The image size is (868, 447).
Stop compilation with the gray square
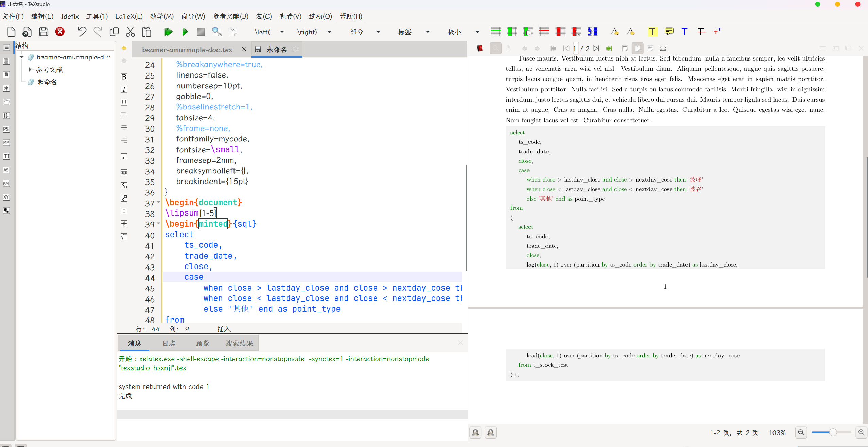201,32
